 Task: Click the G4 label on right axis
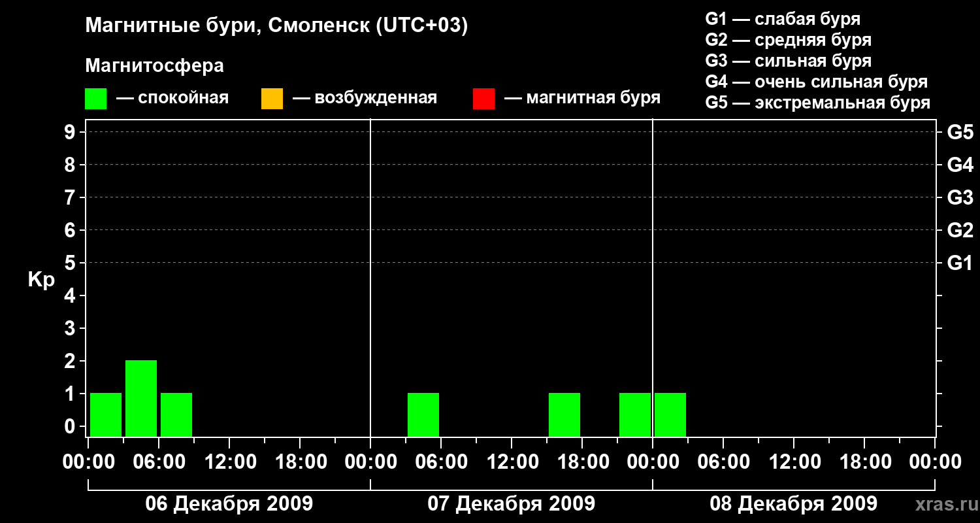(960, 165)
